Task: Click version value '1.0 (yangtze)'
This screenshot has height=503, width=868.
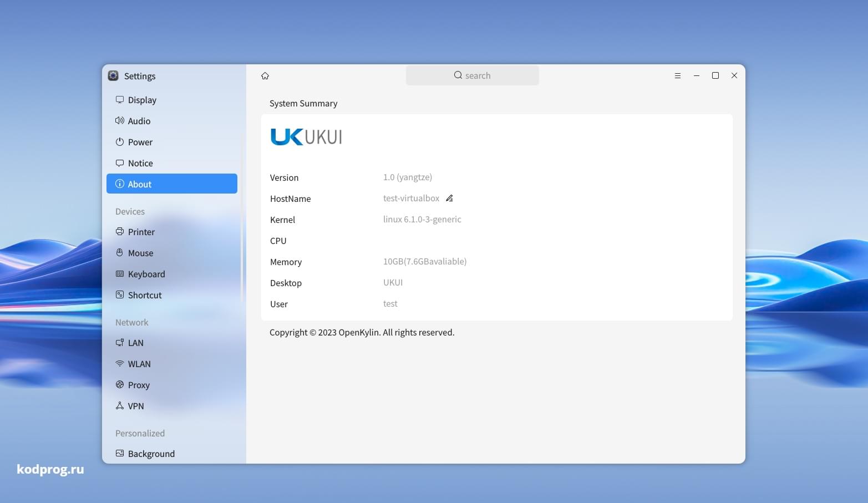Action: click(408, 177)
